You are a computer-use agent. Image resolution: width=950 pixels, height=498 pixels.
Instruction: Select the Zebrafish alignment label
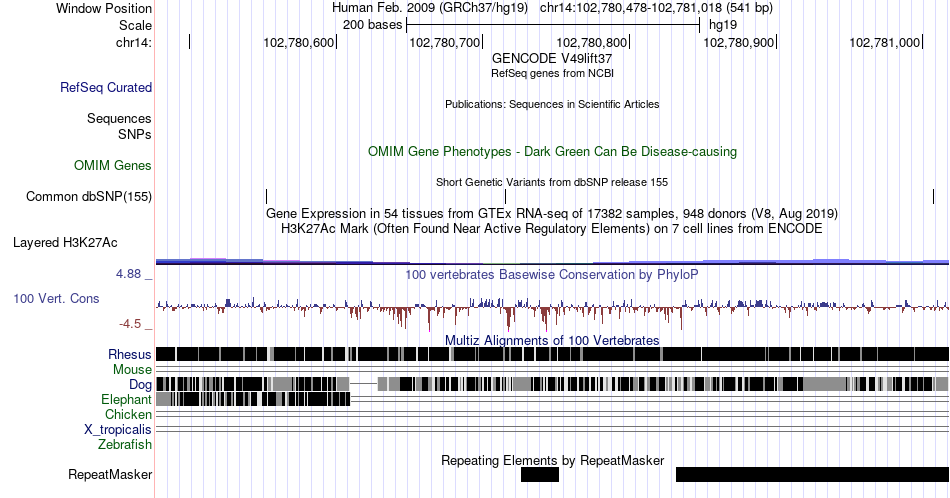[125, 444]
